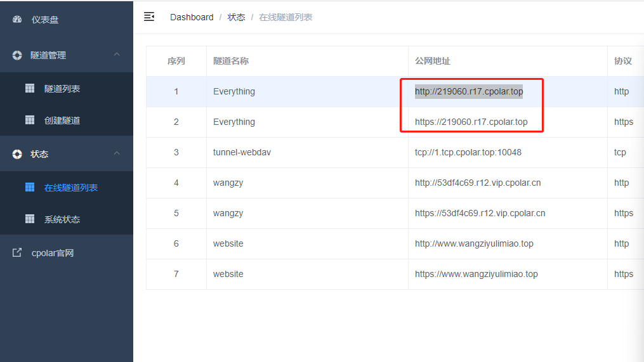
Task: Click the external link icon beside cpolar官网
Action: [17, 252]
